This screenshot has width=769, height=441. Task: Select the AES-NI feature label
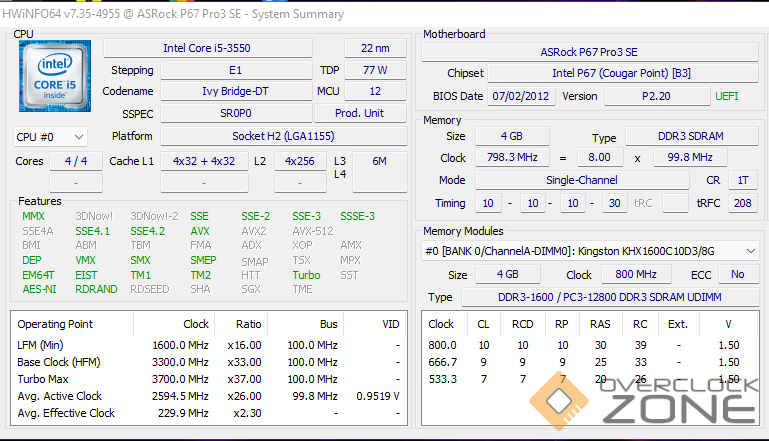[40, 289]
